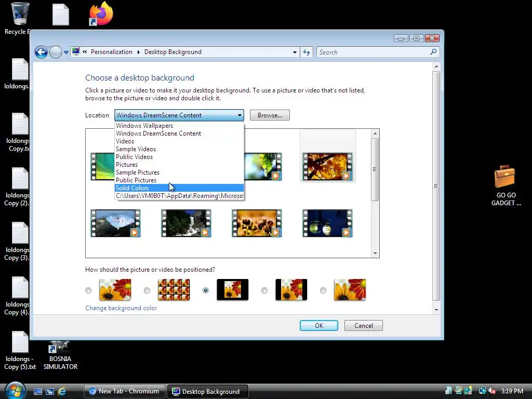Select the GO GO GADGET briefcase icon
This screenshot has height=399, width=532.
point(506,185)
